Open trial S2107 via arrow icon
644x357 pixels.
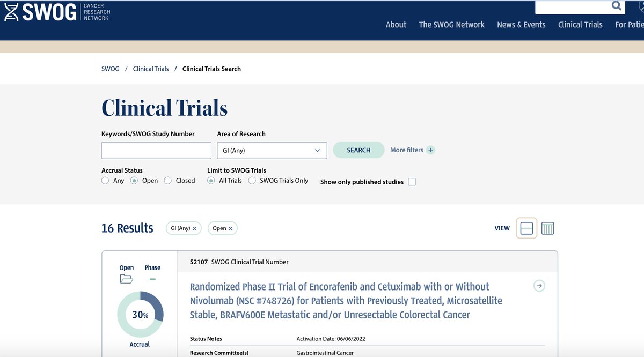coord(539,286)
